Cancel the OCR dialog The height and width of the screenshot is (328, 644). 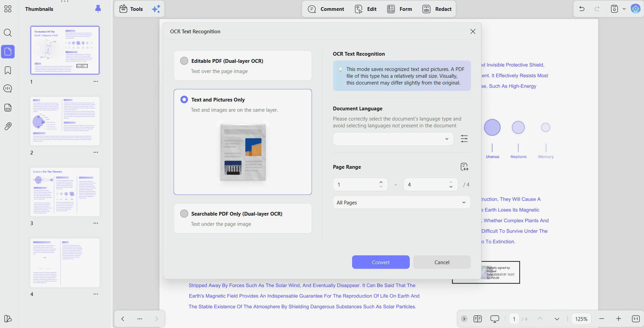pyautogui.click(x=442, y=262)
